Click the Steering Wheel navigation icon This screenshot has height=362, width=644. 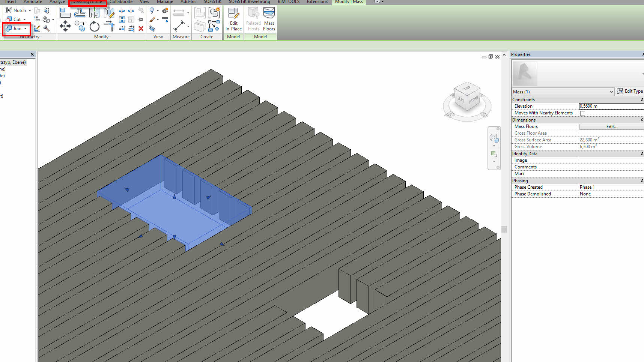[x=494, y=138]
